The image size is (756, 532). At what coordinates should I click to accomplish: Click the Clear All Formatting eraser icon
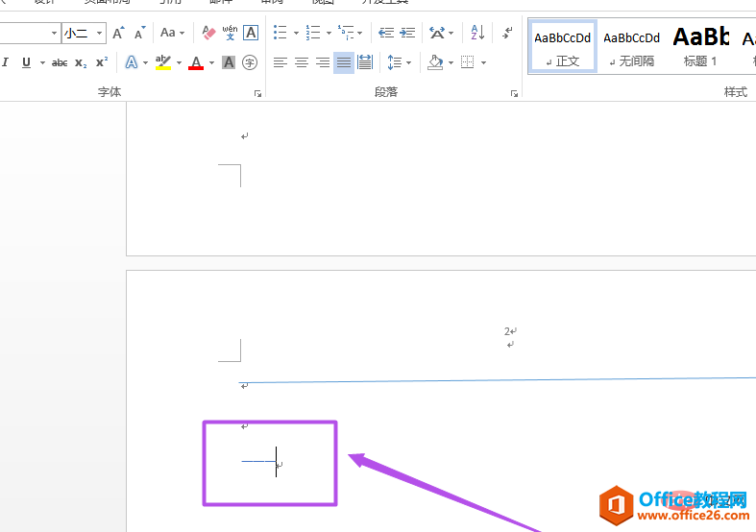[209, 33]
